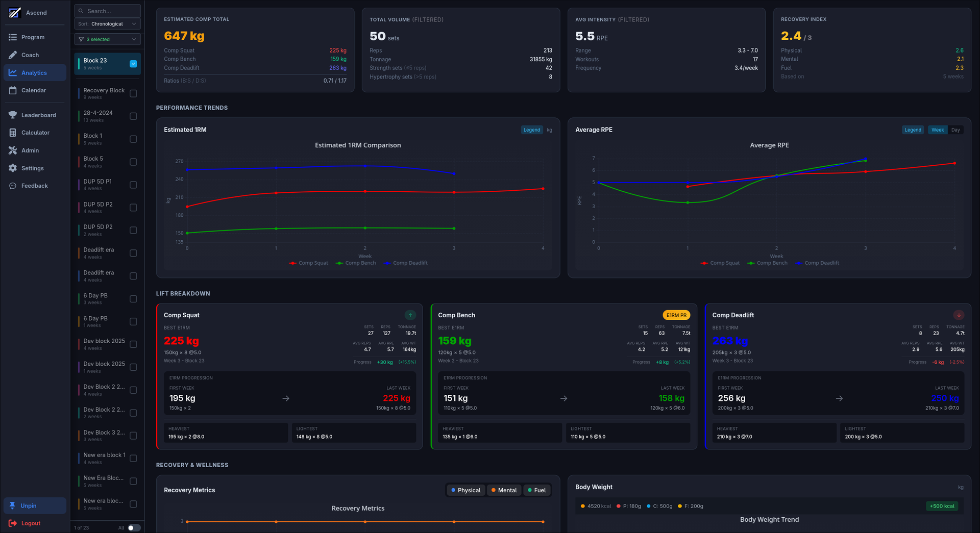Image resolution: width=980 pixels, height=533 pixels.
Task: Open the 3 selected filter dropdown
Action: 107,39
